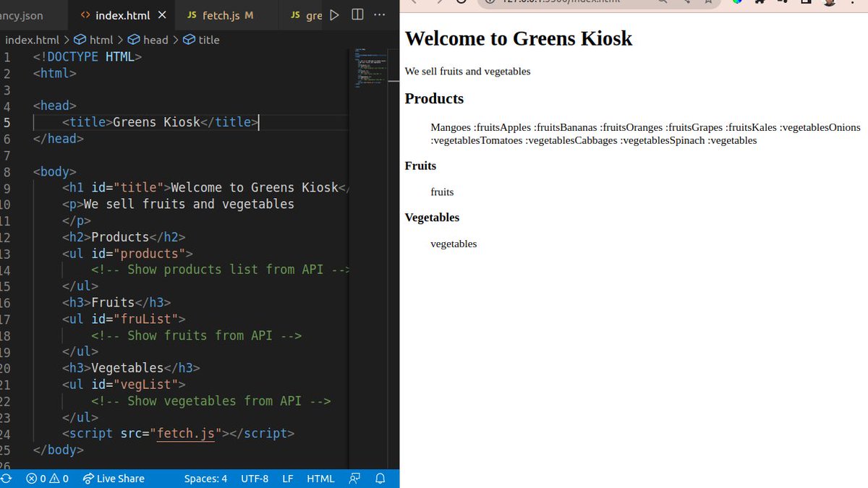
Task: Click line number 5 in the gutter
Action: (7, 122)
